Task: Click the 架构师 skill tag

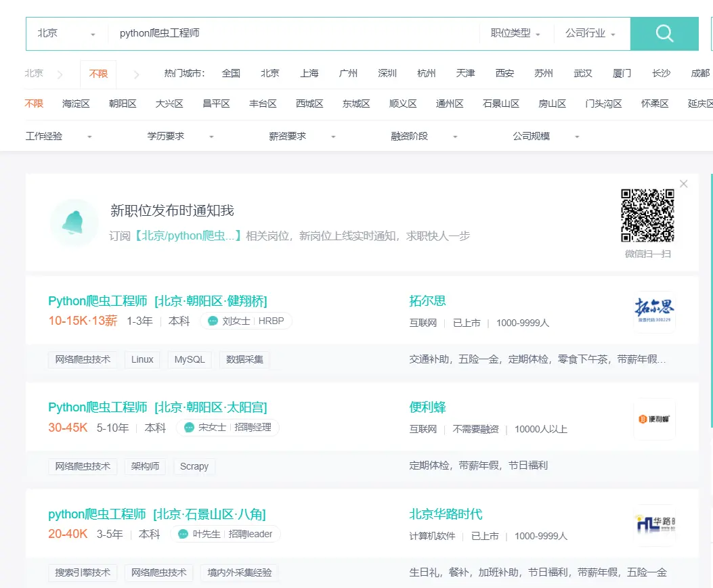Action: [x=145, y=466]
